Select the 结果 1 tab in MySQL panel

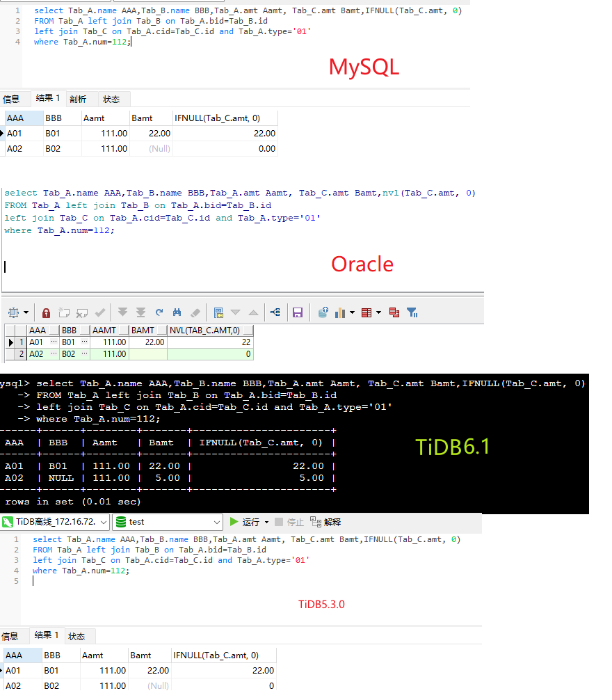pyautogui.click(x=48, y=98)
